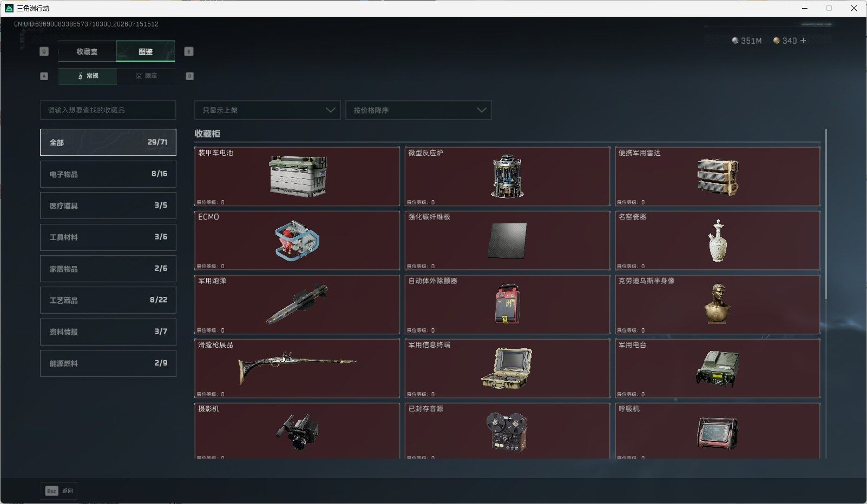Click the collection list vertical scrollbar
Screen dimensions: 867x504
pyautogui.click(x=826, y=214)
